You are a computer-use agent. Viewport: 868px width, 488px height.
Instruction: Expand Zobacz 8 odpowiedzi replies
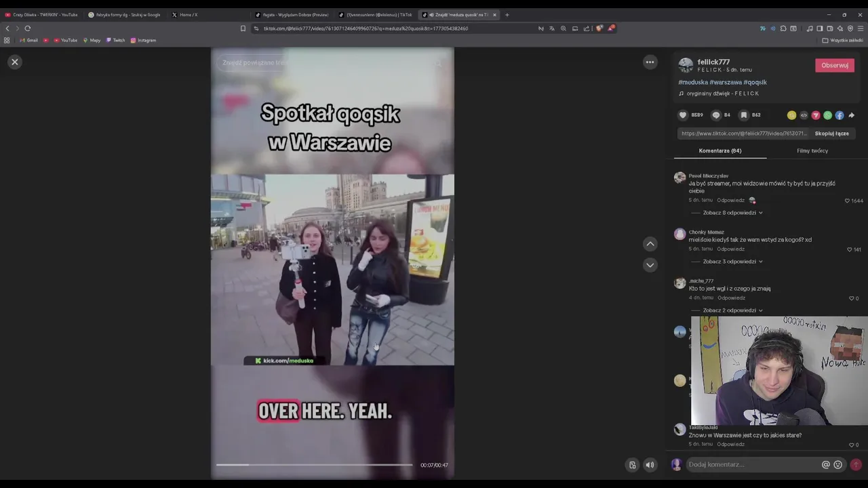[x=732, y=213]
